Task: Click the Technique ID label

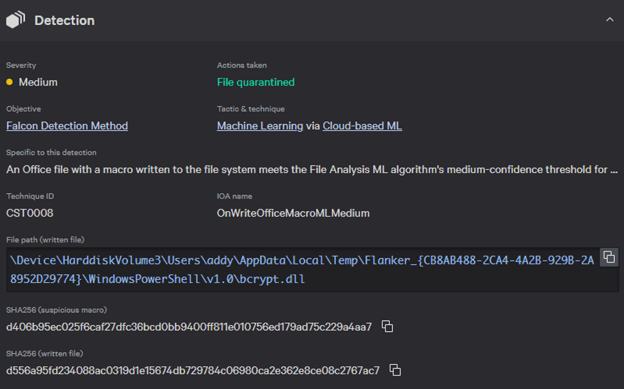Action: 30,196
